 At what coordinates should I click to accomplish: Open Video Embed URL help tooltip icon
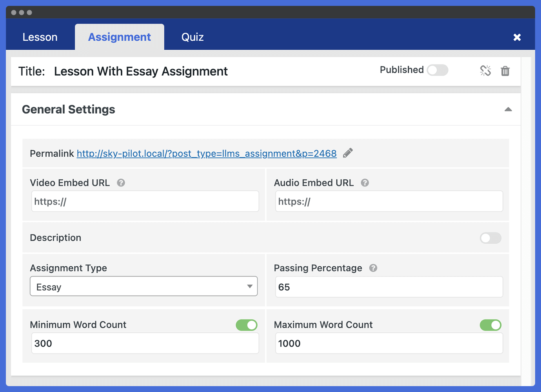[121, 183]
